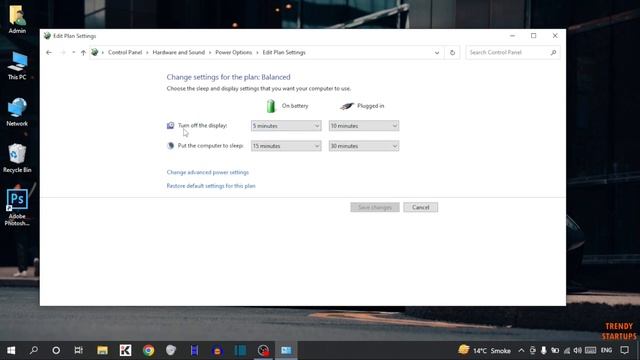Click the Save changes button
The width and height of the screenshot is (640, 360).
(x=375, y=207)
